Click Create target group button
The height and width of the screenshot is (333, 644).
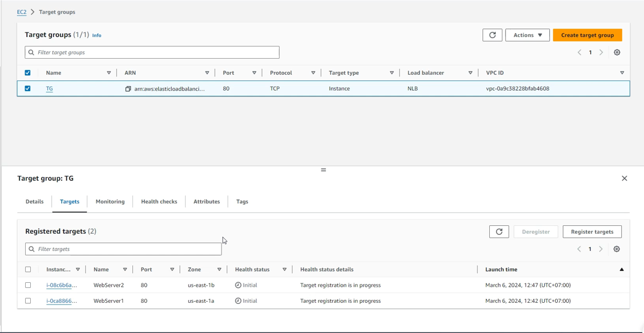pos(587,35)
